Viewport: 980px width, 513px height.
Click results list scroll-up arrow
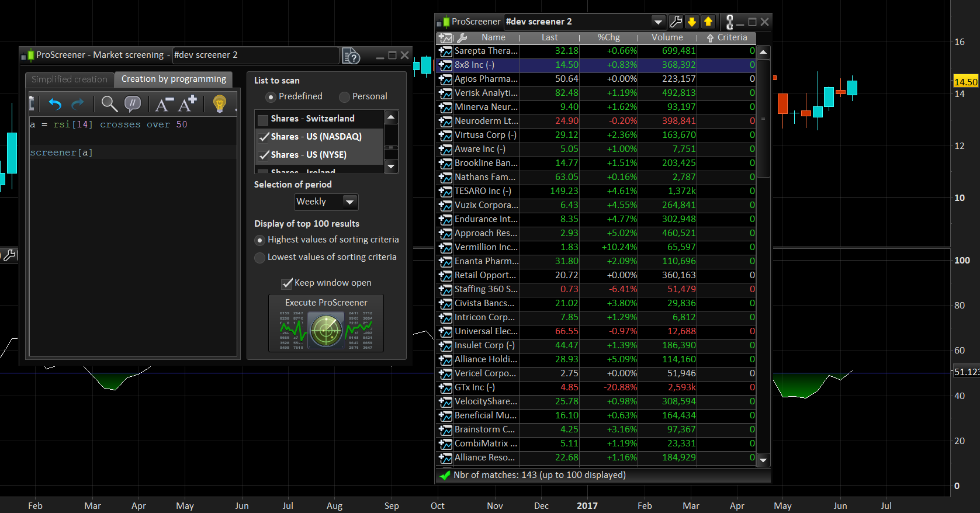pyautogui.click(x=763, y=53)
